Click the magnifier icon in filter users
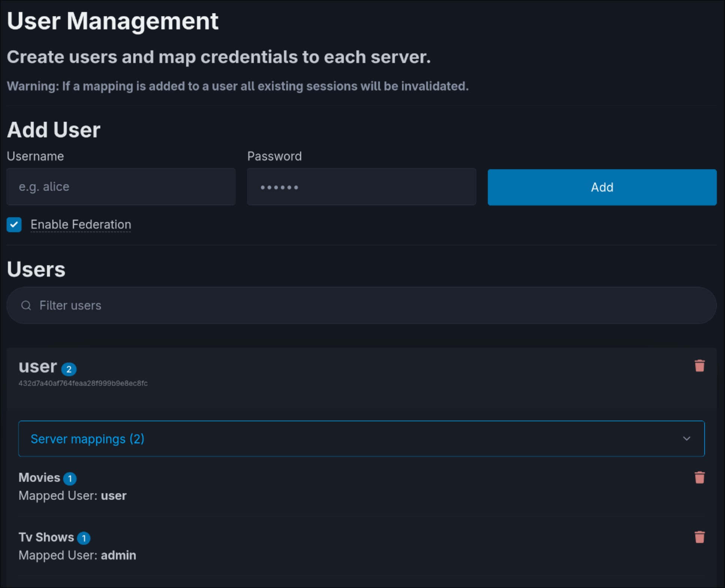725x588 pixels. 26,305
